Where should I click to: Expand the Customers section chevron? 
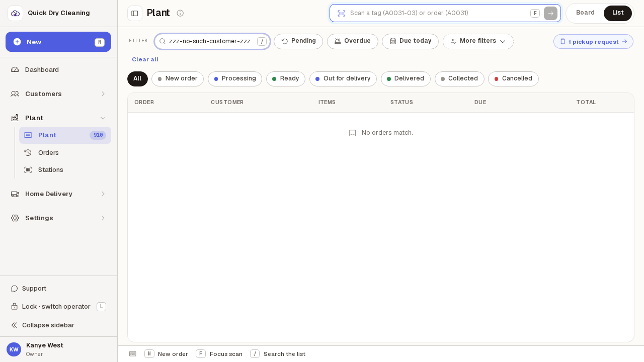pos(103,94)
